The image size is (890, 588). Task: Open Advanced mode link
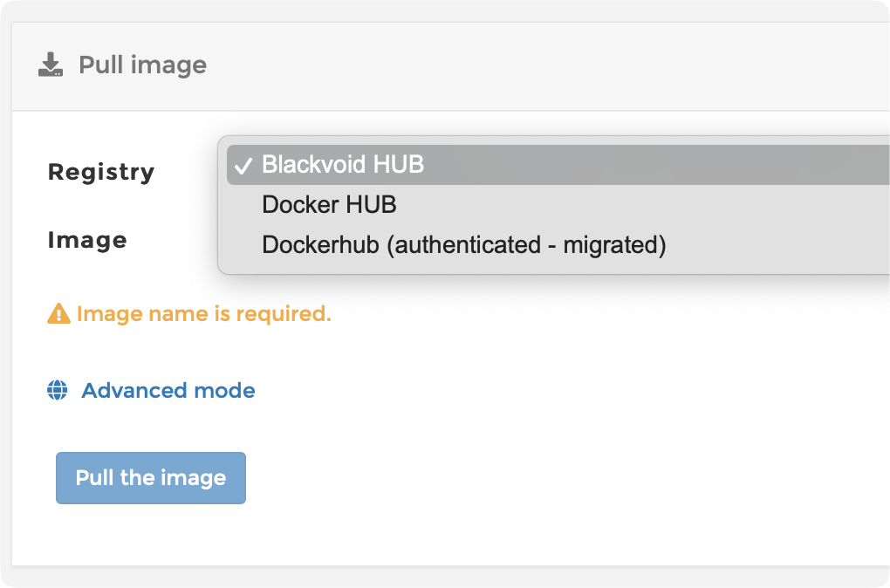pos(168,391)
